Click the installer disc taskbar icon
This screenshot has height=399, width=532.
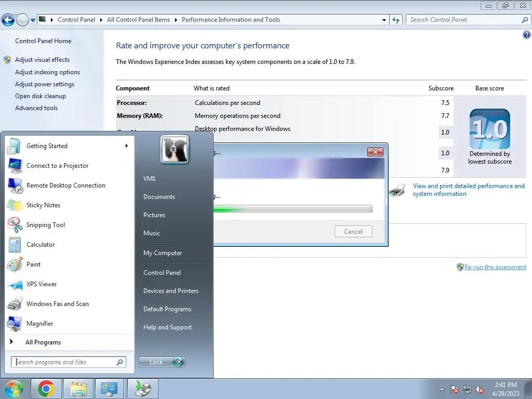coord(142,389)
